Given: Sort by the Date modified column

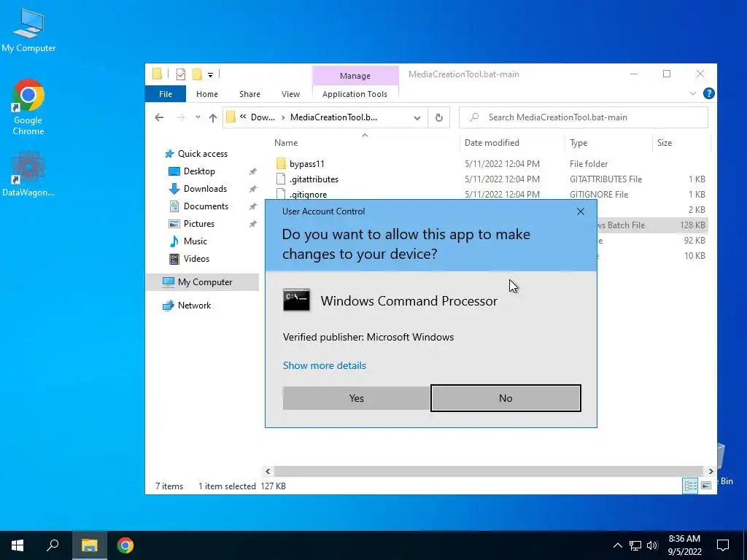Looking at the screenshot, I should 492,143.
